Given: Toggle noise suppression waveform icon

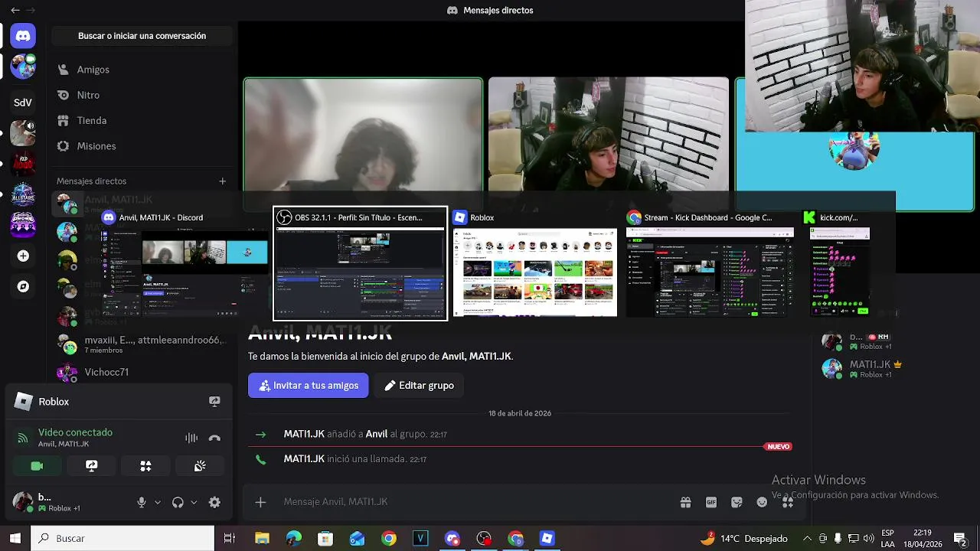Looking at the screenshot, I should (x=191, y=438).
